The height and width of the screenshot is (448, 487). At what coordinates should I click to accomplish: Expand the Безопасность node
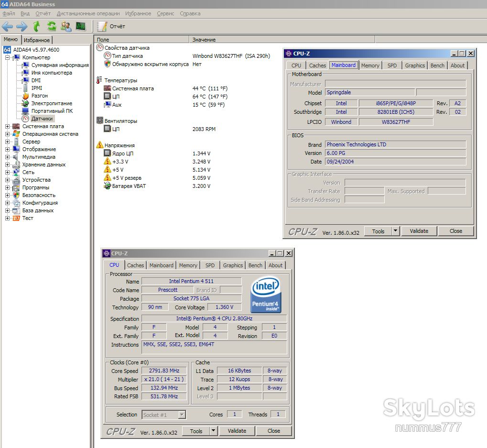(8, 195)
